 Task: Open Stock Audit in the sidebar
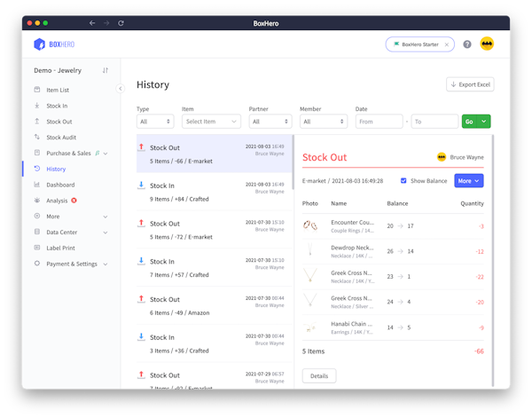(x=61, y=138)
